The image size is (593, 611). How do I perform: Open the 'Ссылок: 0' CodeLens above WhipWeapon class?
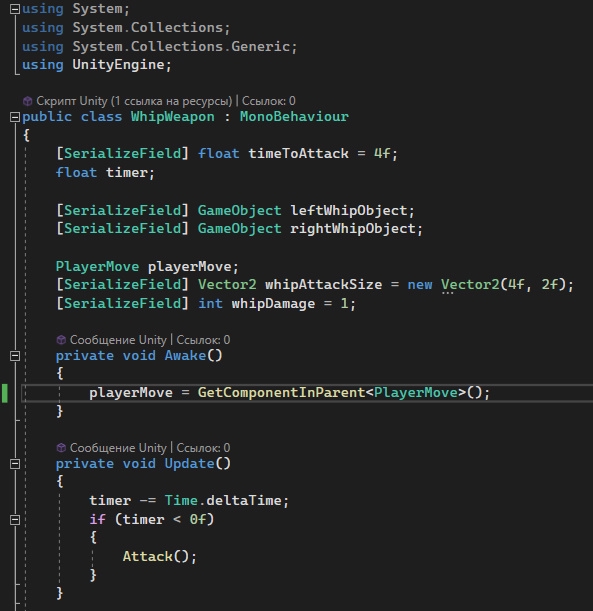[x=269, y=101]
